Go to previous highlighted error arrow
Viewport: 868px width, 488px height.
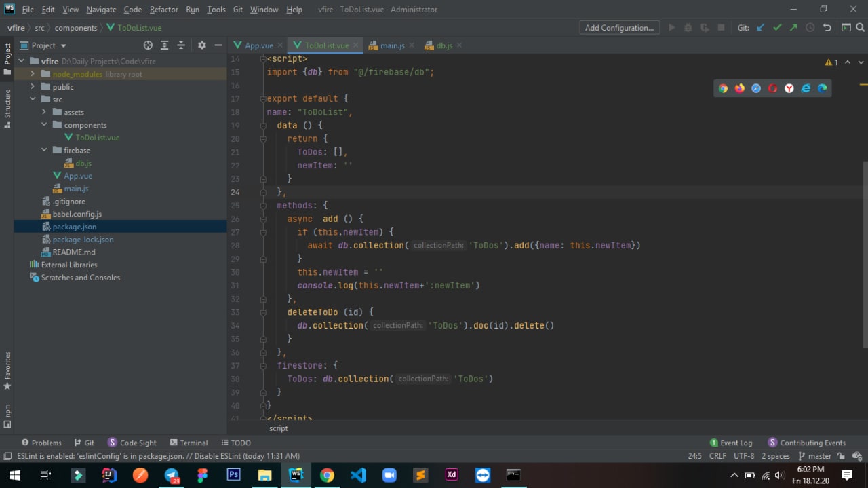click(x=848, y=62)
